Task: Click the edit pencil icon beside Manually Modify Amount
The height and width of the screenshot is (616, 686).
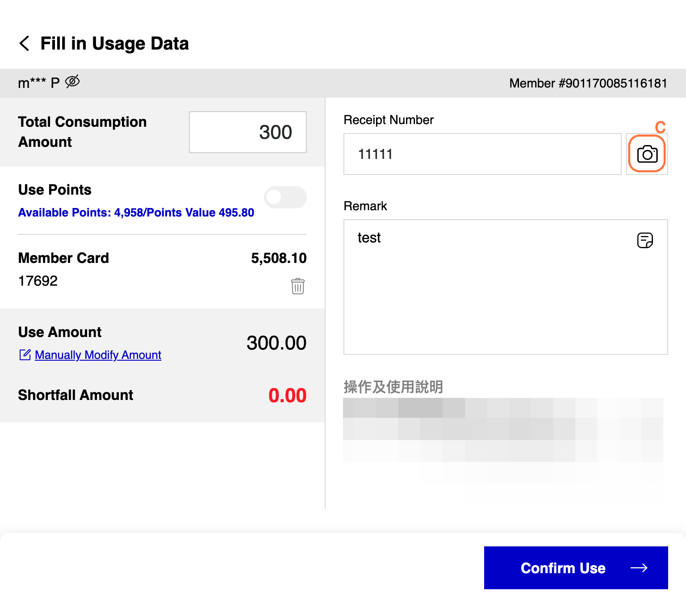Action: (25, 355)
